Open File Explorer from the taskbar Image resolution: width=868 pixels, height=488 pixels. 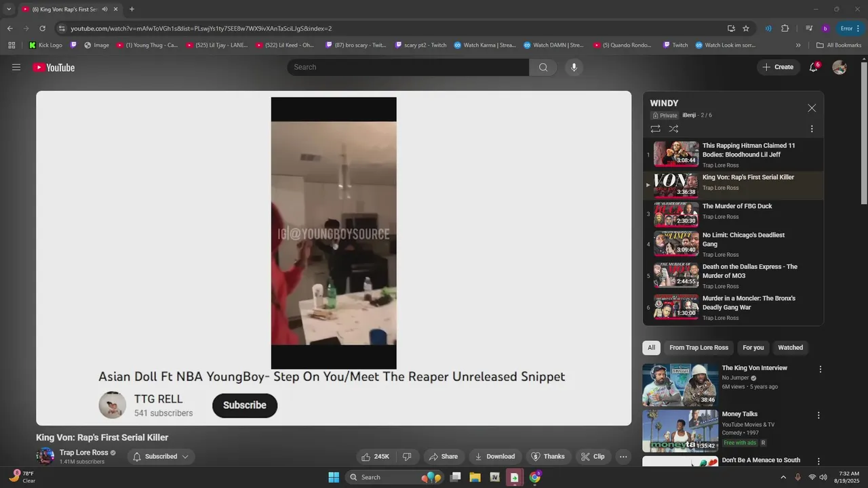(475, 477)
